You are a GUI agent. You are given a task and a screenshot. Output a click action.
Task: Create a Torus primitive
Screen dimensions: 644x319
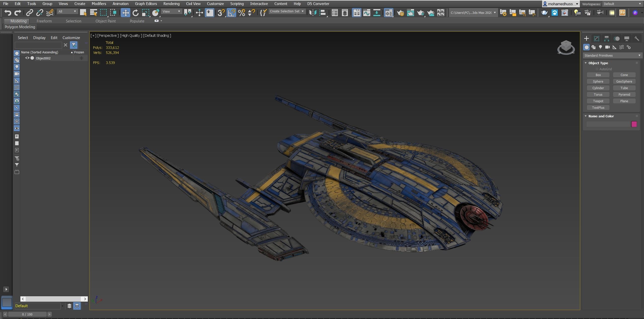pyautogui.click(x=598, y=95)
